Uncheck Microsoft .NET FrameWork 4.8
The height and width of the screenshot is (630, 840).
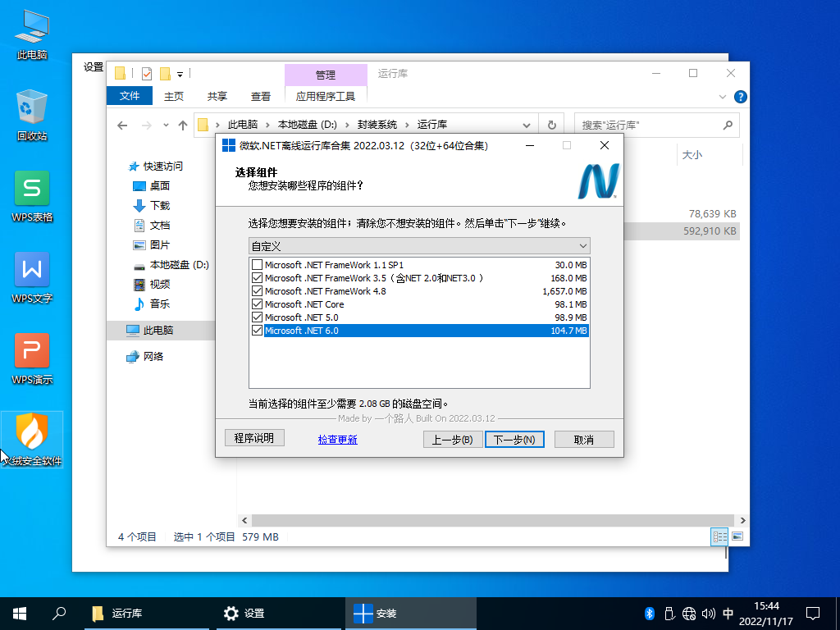[258, 291]
